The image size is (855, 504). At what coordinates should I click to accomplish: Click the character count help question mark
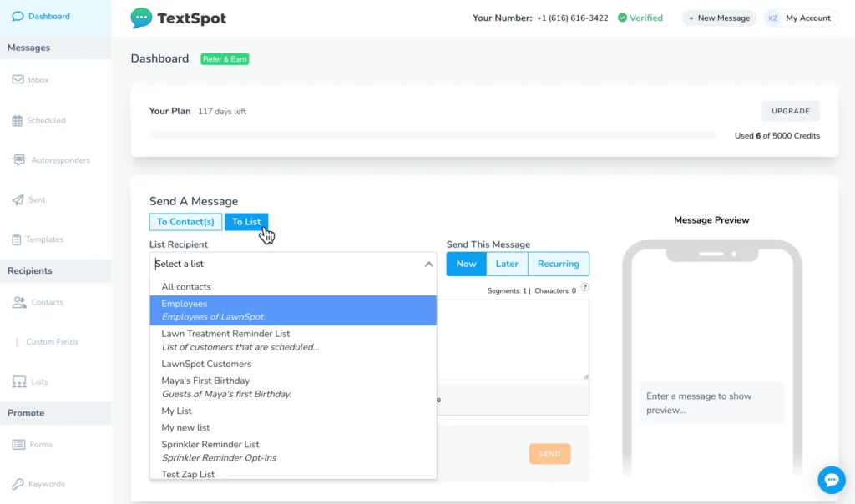pos(584,287)
